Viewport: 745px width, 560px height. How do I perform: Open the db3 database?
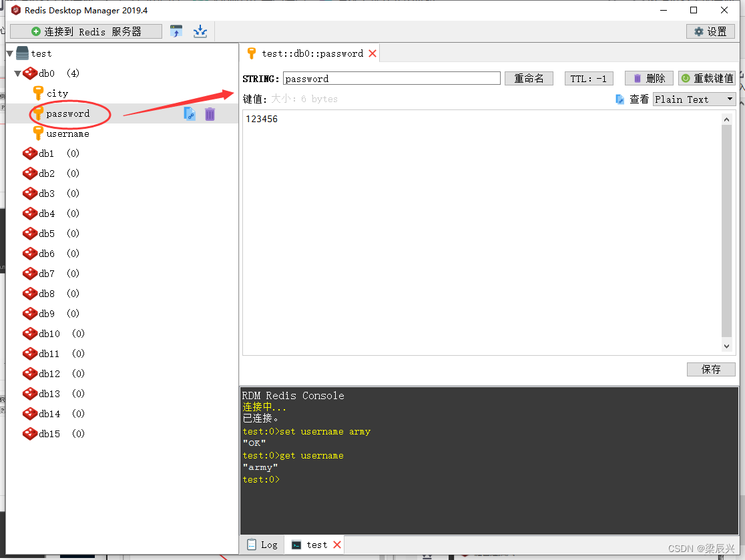pos(51,194)
